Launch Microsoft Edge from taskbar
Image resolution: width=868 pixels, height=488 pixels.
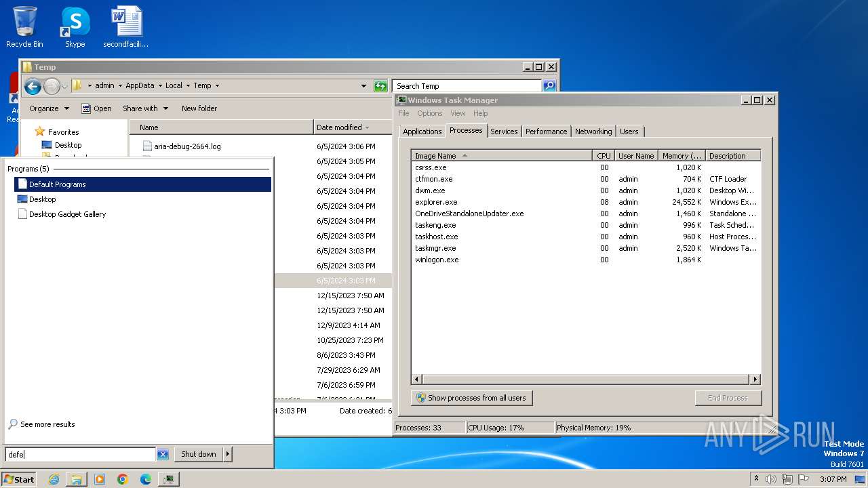tap(146, 479)
